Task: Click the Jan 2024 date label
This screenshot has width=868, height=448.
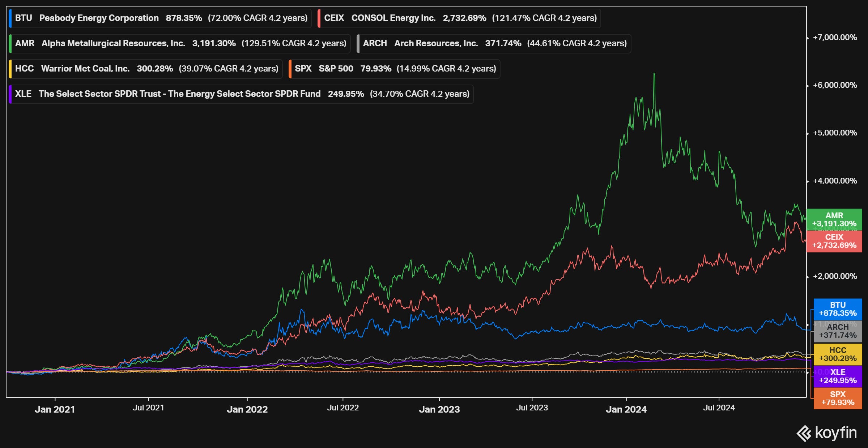Action: [x=626, y=409]
